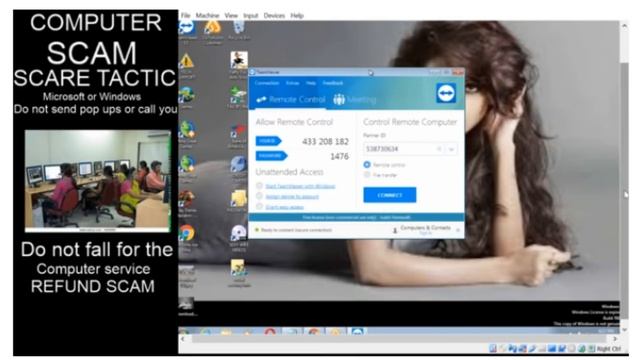
Task: Open the VirtualBox Input menu
Action: (x=251, y=16)
